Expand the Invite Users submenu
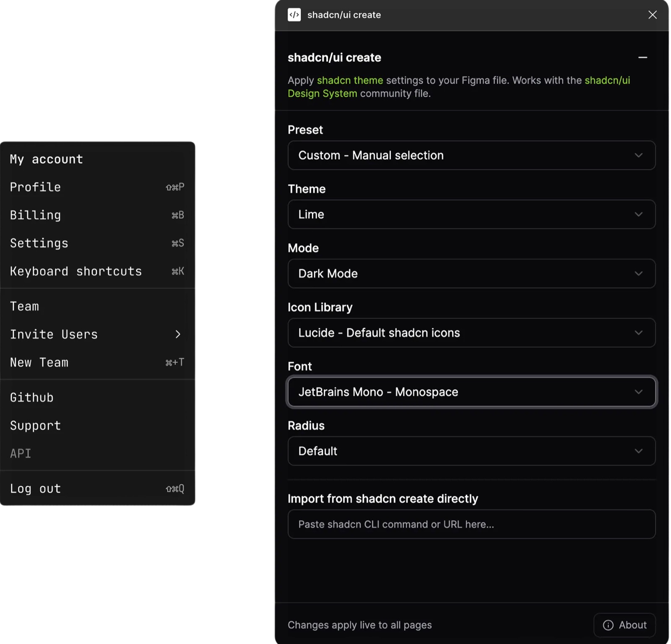The width and height of the screenshot is (671, 644). 97,334
